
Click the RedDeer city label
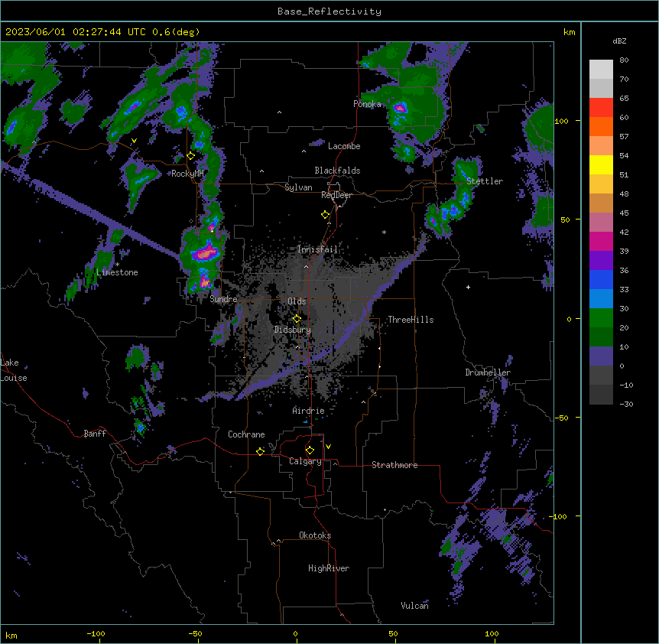[x=336, y=195]
